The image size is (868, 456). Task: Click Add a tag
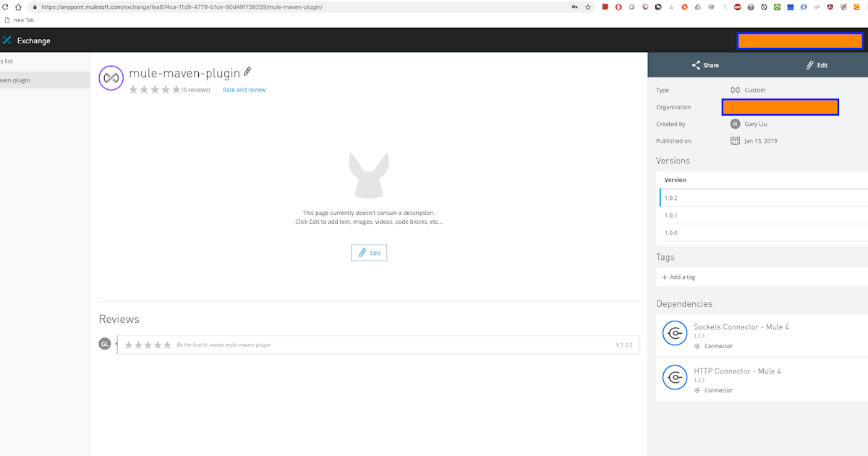click(678, 277)
